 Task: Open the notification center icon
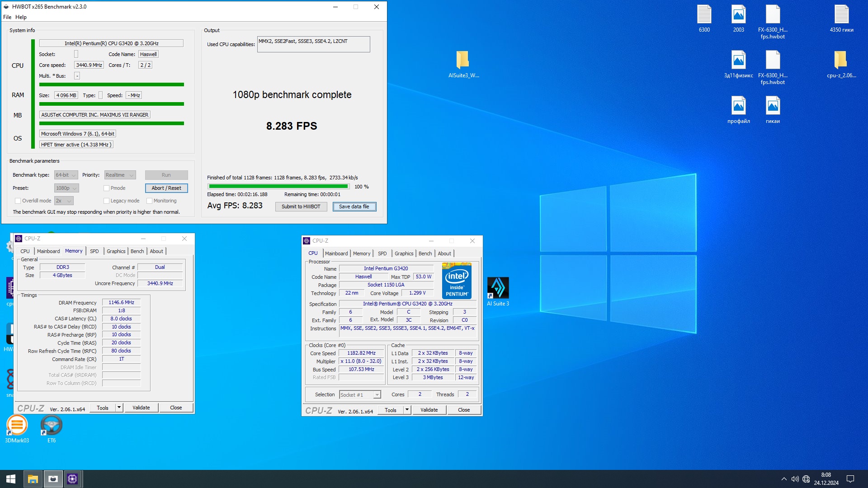point(850,479)
